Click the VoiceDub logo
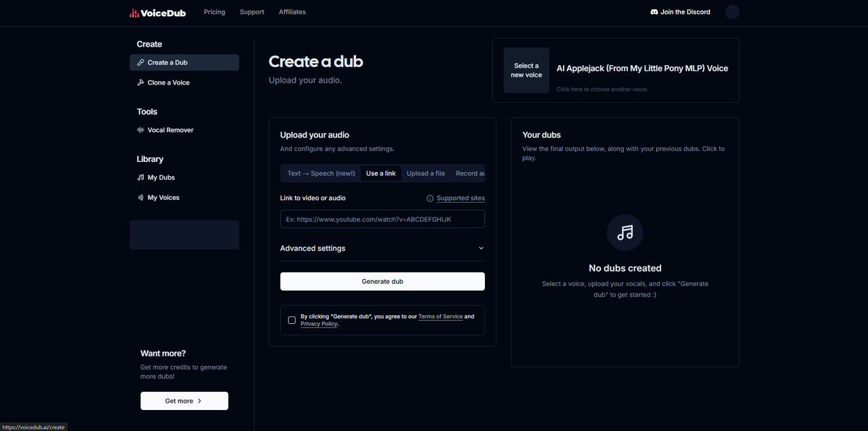This screenshot has width=868, height=431. (157, 12)
